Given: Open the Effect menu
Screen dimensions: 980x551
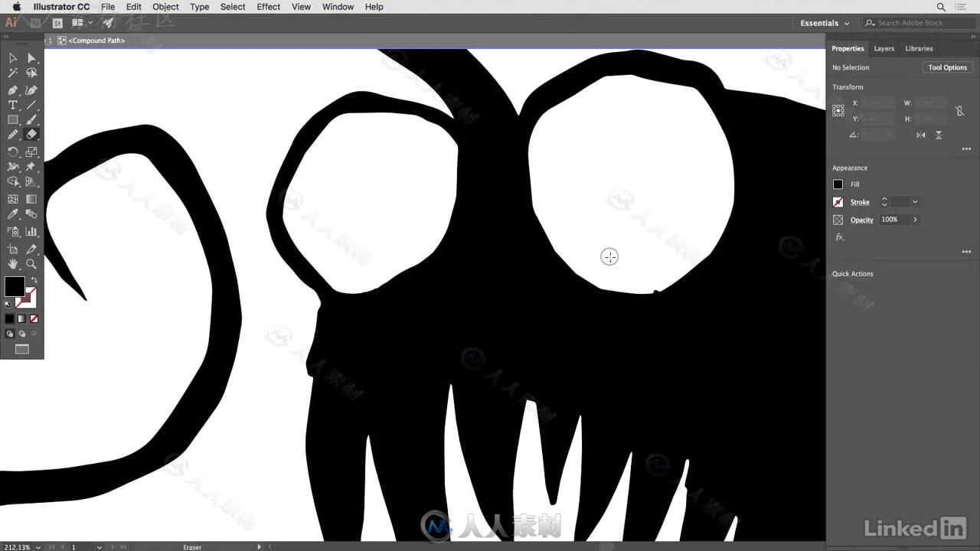Looking at the screenshot, I should [268, 7].
